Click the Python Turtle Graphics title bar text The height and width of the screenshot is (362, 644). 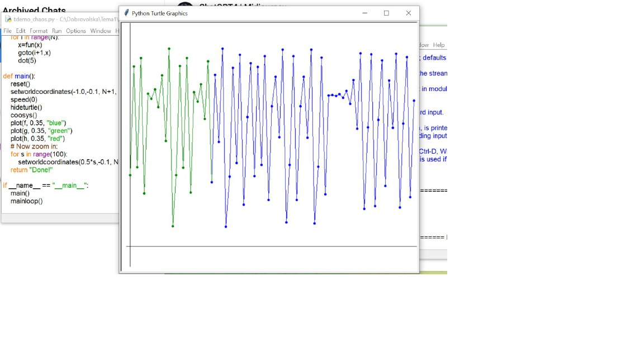point(159,13)
